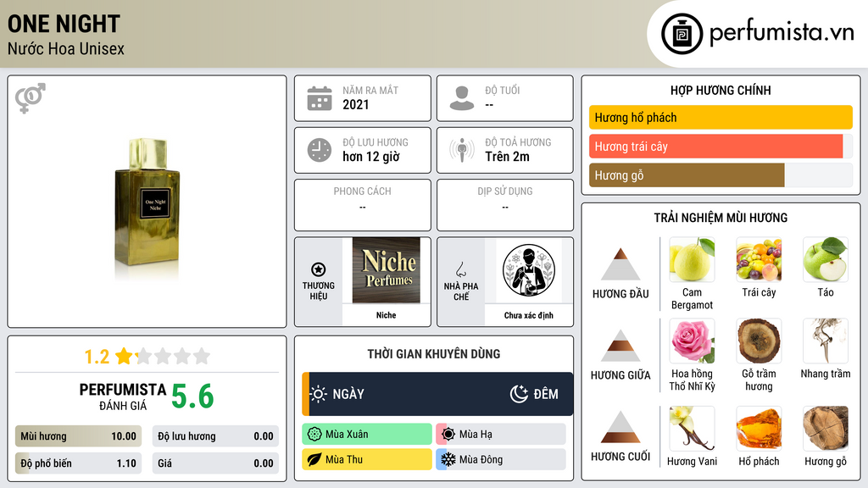Click the ONE NIGHT perfume title
This screenshot has height=488, width=868.
point(64,24)
